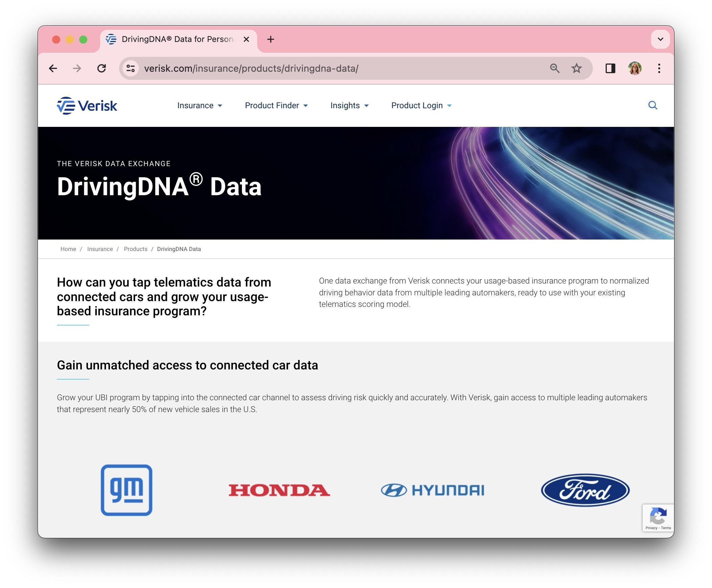This screenshot has width=712, height=588.
Task: Bookmark this page with the star icon
Action: point(577,68)
